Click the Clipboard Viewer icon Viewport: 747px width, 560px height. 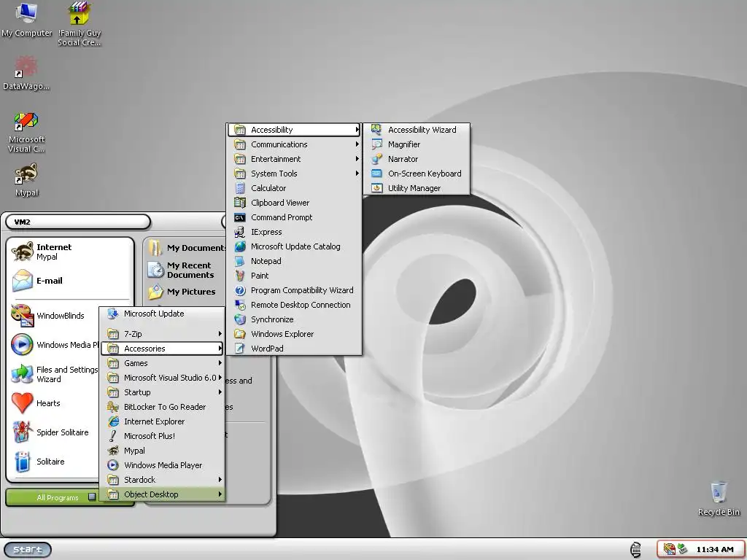(x=240, y=203)
